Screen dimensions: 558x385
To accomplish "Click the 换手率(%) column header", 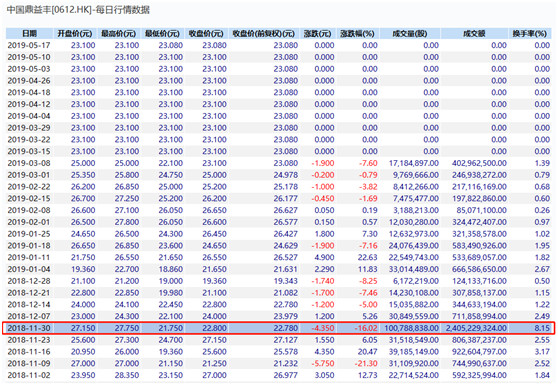I will click(x=530, y=33).
